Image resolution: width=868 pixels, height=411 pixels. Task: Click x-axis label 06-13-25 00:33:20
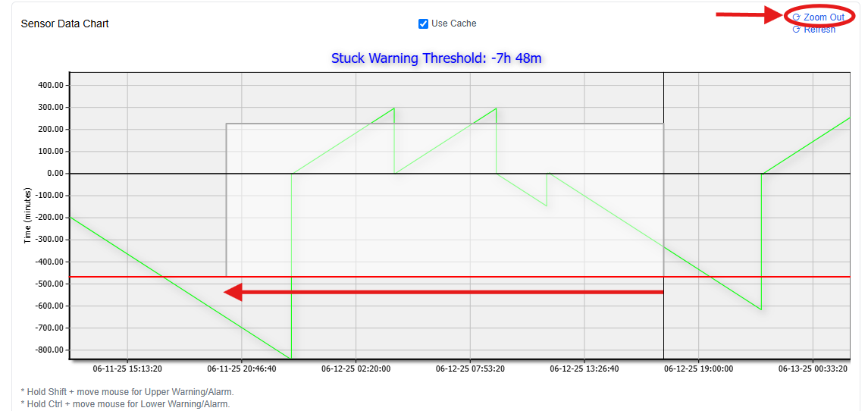pyautogui.click(x=813, y=369)
